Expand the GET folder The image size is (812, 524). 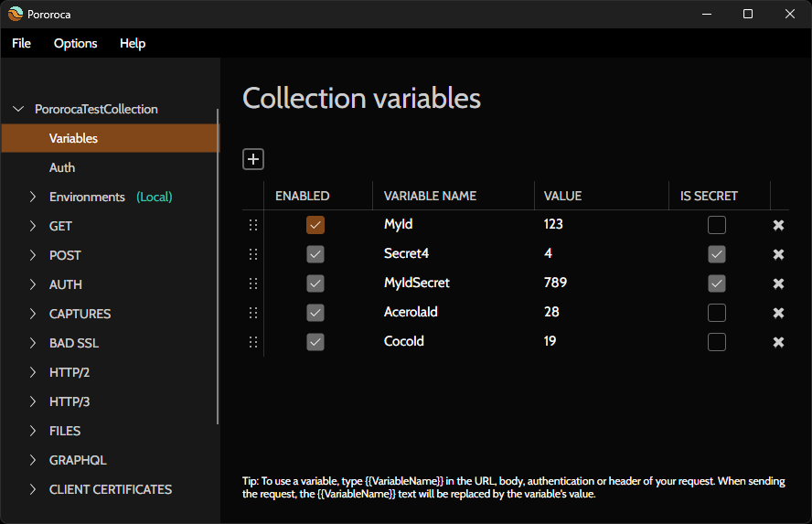pos(33,226)
